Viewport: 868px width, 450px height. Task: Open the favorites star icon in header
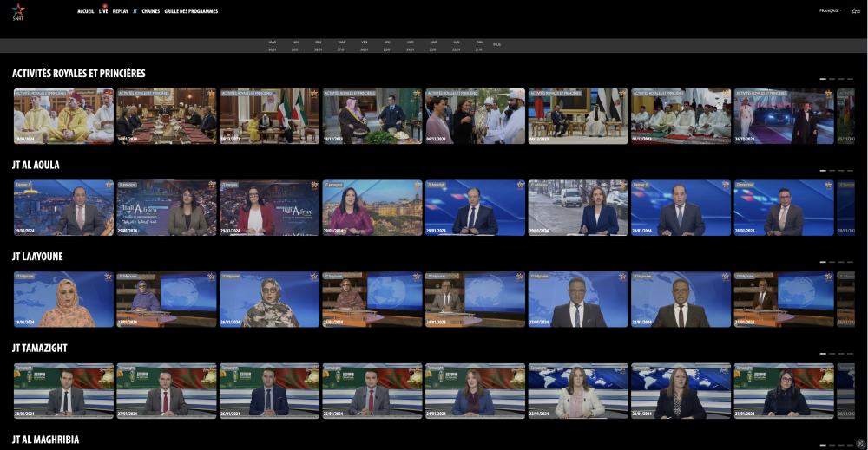[855, 10]
